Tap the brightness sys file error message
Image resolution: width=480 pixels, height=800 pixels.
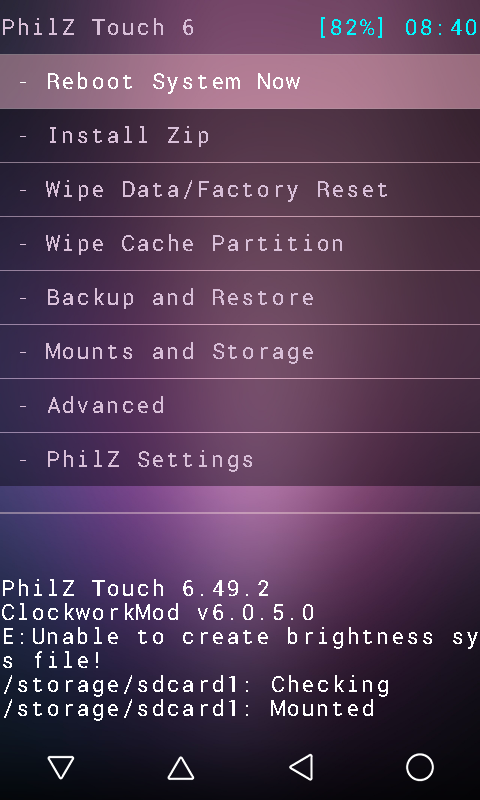coord(240,648)
